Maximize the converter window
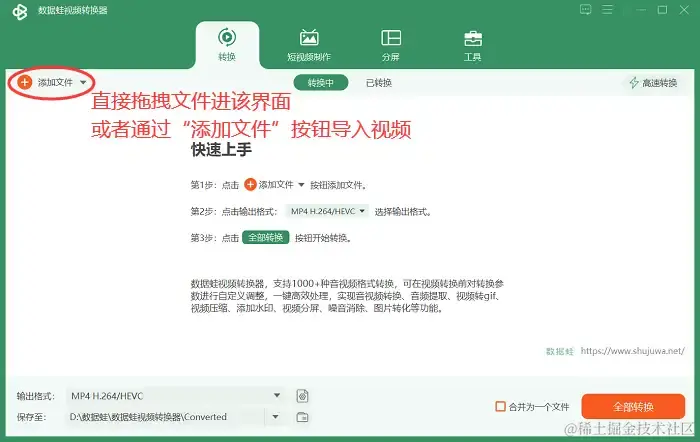 point(662,9)
